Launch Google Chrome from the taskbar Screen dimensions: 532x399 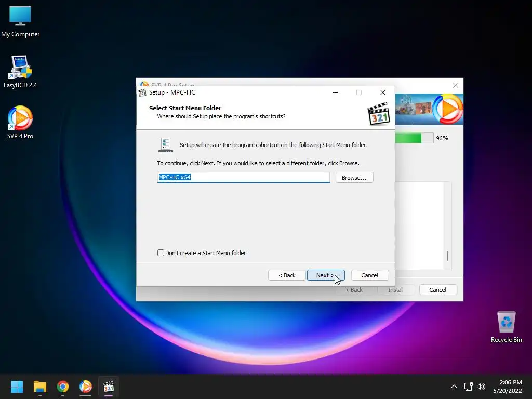63,387
